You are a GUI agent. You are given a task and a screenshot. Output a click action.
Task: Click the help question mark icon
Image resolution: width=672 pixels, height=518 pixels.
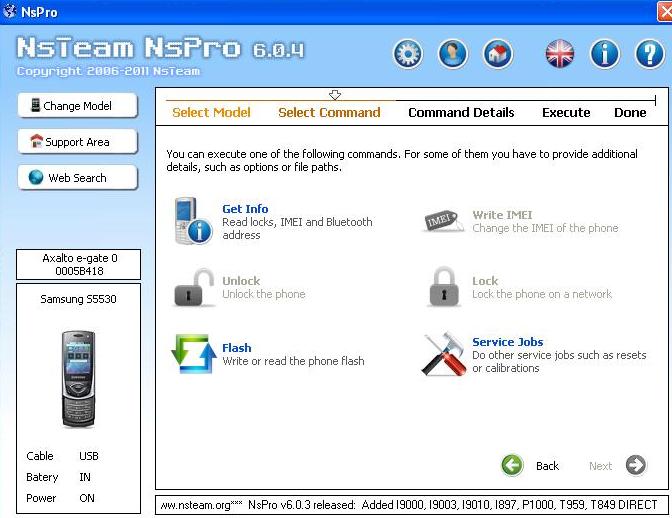point(650,54)
